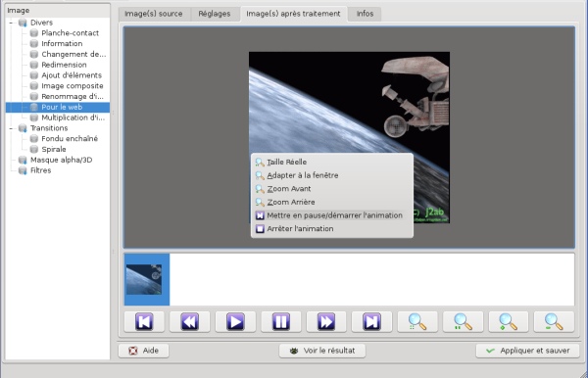The image size is (588, 378).
Task: Click the window resize grip corner
Action: [x=583, y=373]
